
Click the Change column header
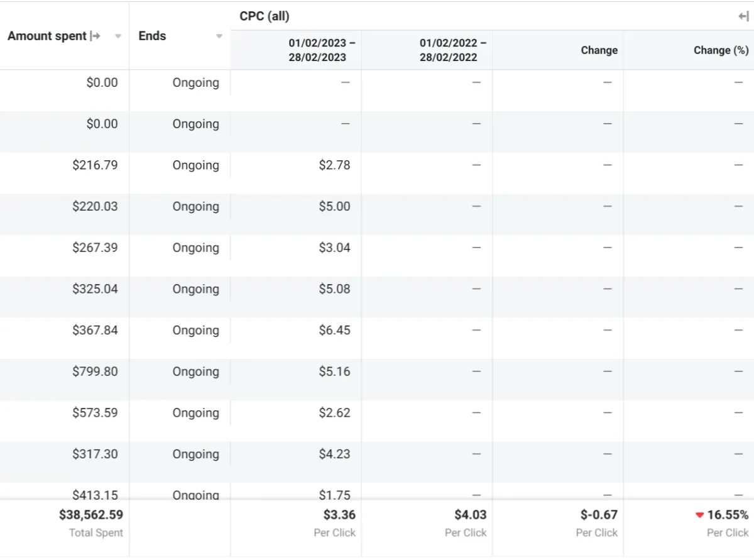pos(599,50)
